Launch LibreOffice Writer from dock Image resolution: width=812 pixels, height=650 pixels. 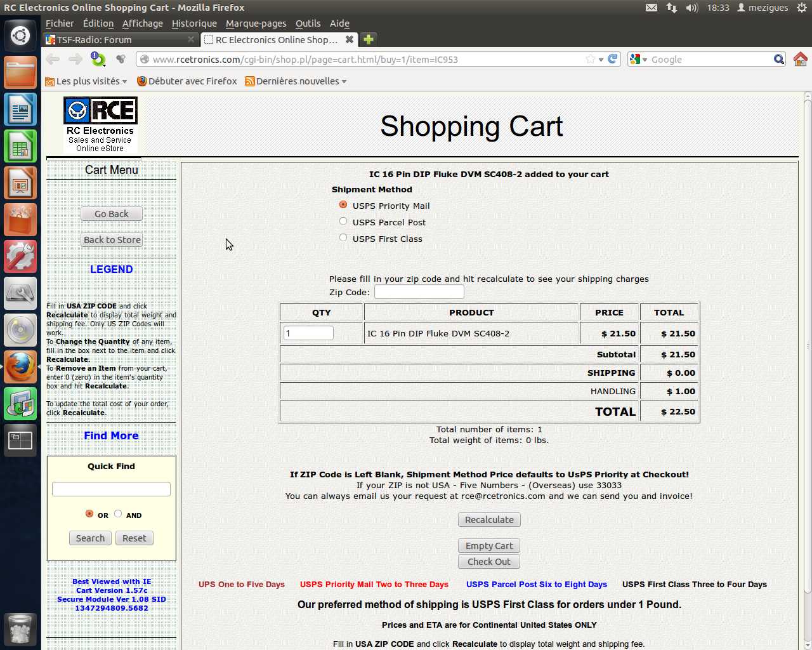[x=20, y=109]
